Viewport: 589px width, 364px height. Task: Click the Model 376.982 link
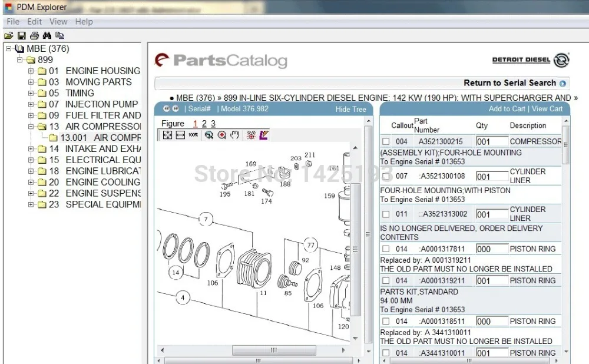pyautogui.click(x=244, y=109)
